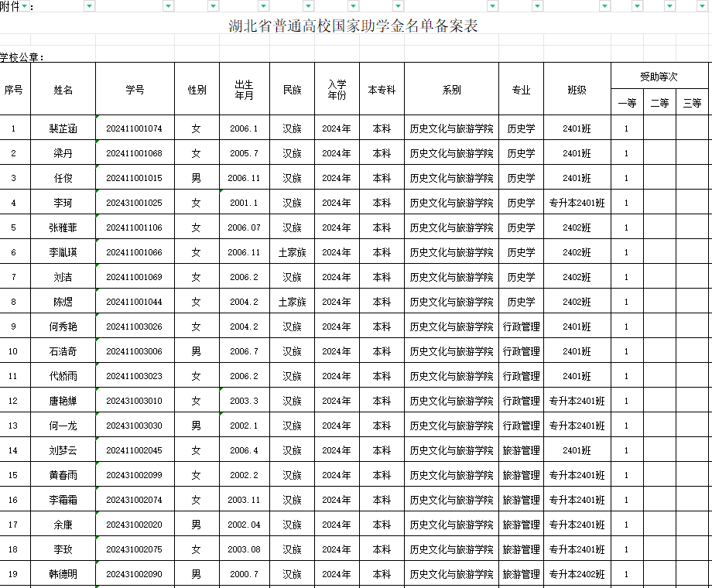Select student ID cell 202431001025

click(x=135, y=203)
